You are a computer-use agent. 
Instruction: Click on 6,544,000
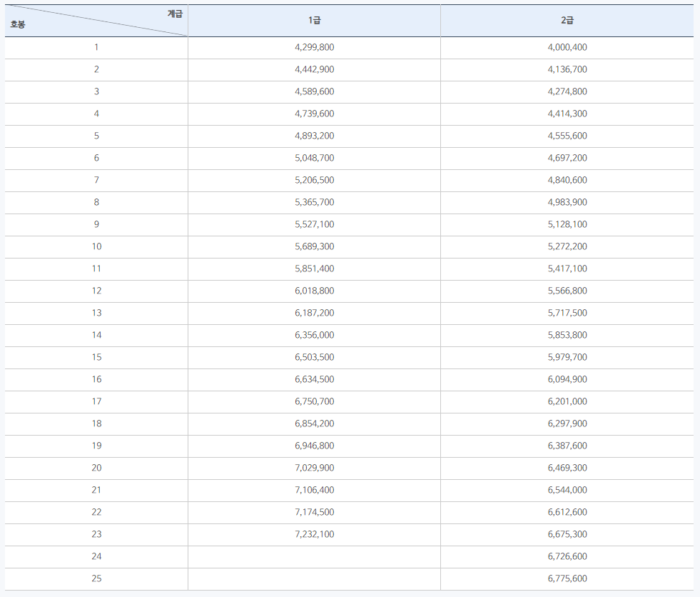click(567, 490)
